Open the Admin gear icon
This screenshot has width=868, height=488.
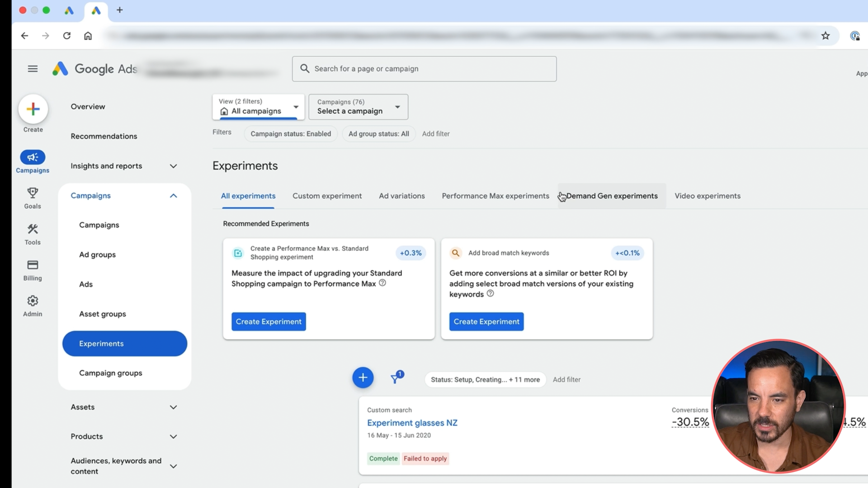[33, 301]
